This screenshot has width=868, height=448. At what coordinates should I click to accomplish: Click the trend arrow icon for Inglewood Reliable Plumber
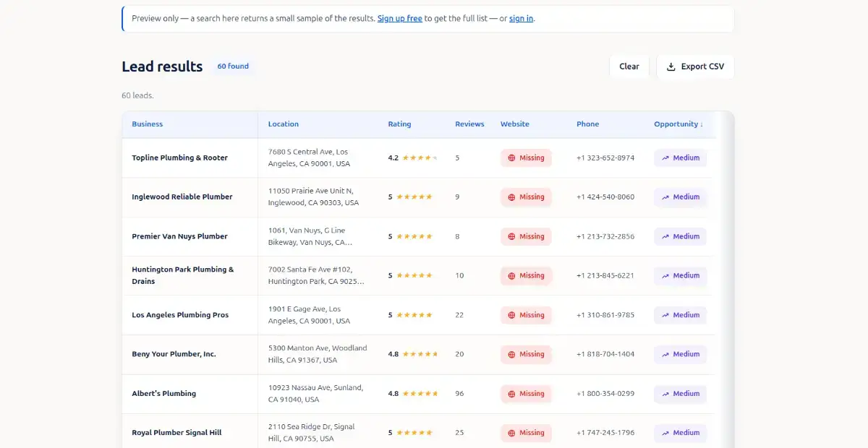[665, 197]
